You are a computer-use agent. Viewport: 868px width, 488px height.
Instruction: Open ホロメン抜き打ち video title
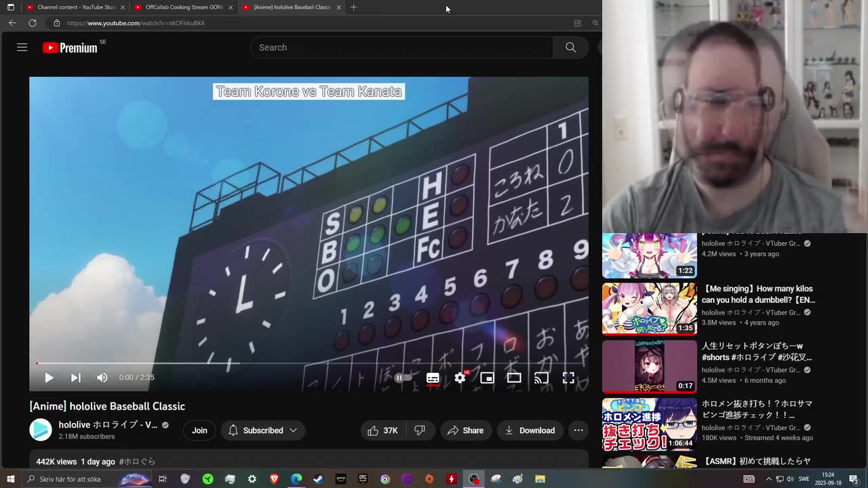[x=757, y=409]
